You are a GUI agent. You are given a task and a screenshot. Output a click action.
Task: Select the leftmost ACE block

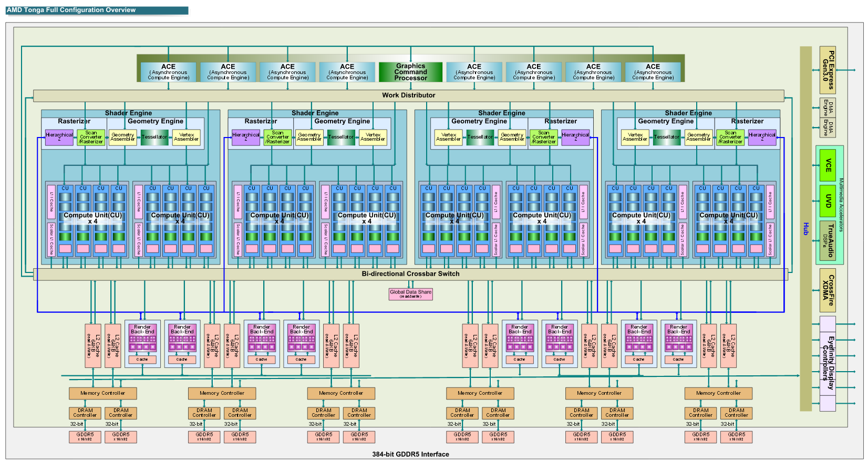tap(169, 72)
